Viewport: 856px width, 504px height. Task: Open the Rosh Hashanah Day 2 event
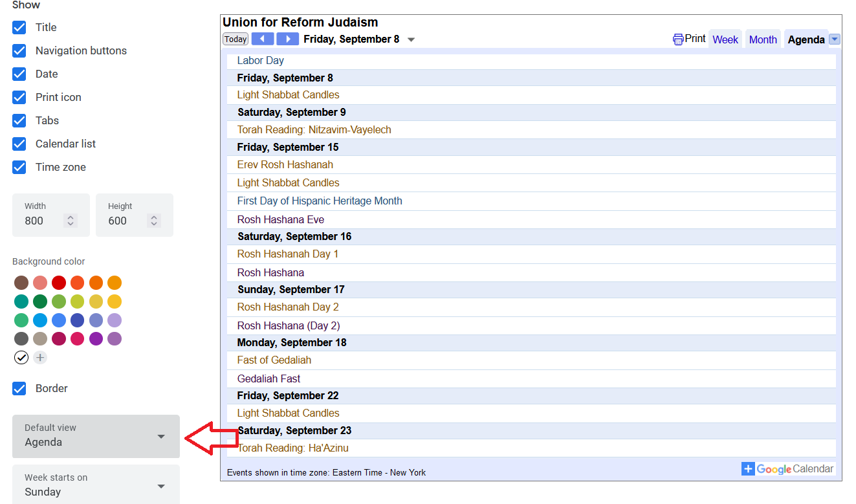288,307
